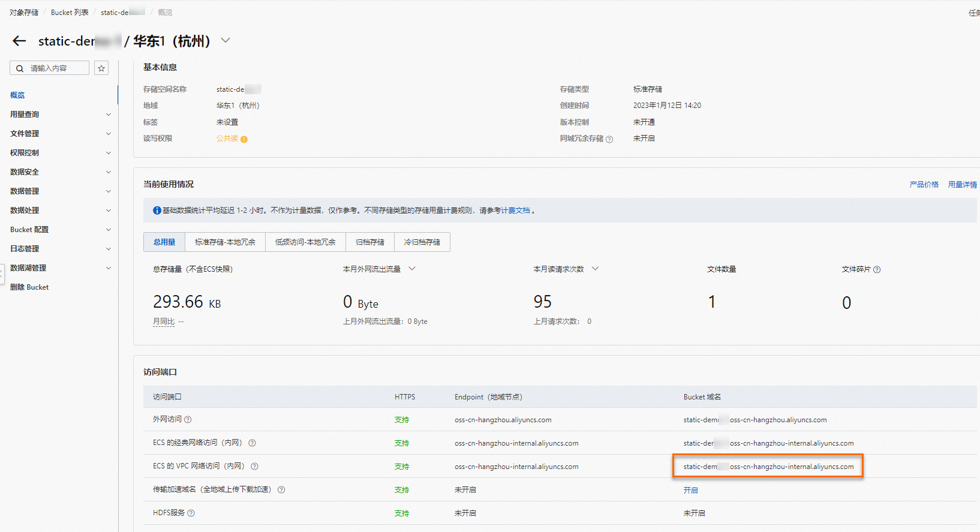The width and height of the screenshot is (980, 532).
Task: Switch to the 标准存储-本地冗余 tab
Action: point(225,242)
